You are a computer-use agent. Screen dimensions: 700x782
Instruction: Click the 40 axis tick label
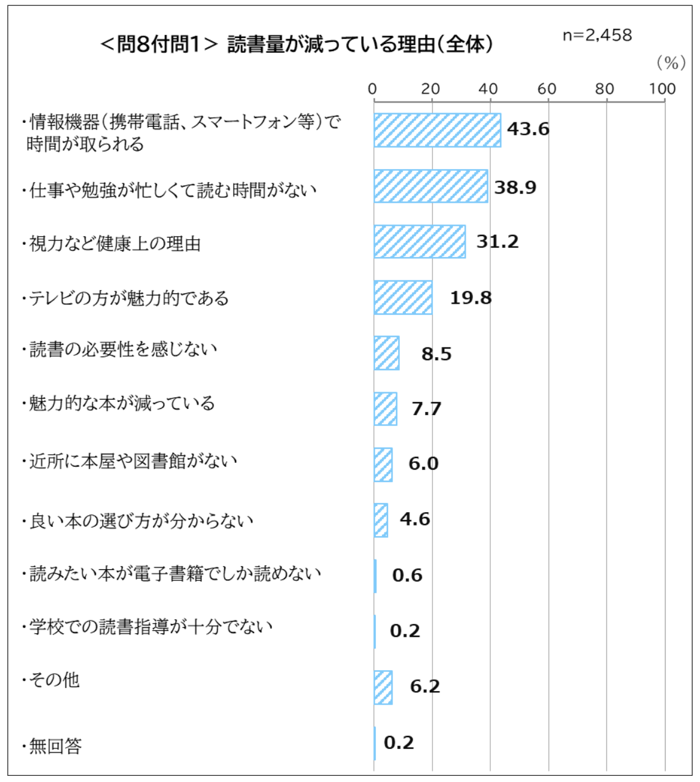point(488,89)
